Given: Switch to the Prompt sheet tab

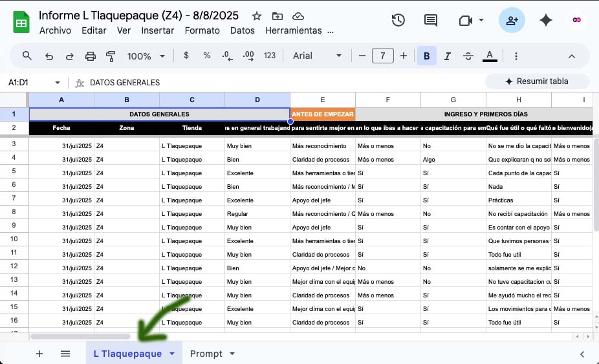Looking at the screenshot, I should tap(206, 354).
